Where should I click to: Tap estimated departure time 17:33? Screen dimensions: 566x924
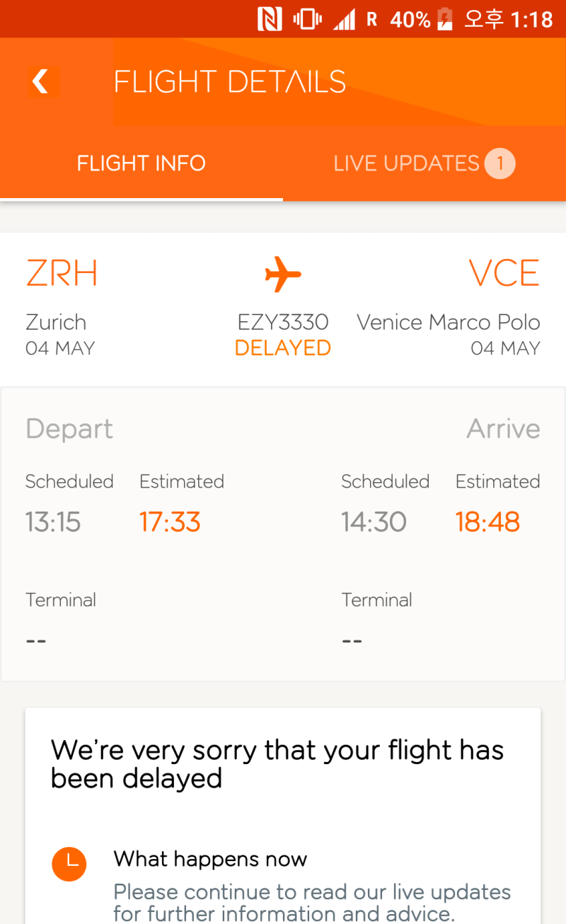coord(170,522)
